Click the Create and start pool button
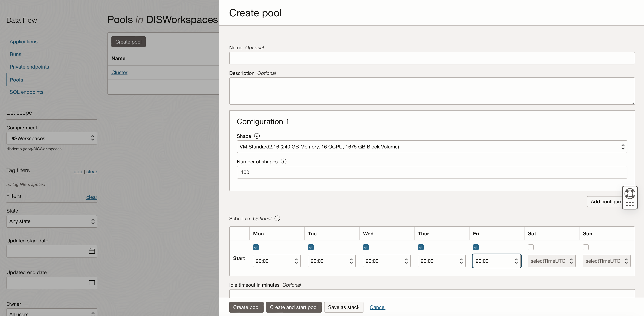Image resolution: width=644 pixels, height=316 pixels. [293, 307]
